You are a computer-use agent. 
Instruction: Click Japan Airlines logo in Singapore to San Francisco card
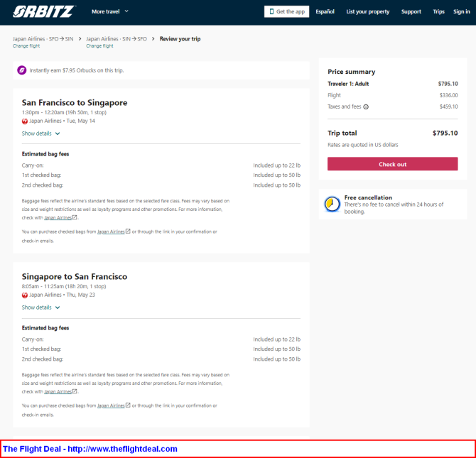tap(25, 295)
